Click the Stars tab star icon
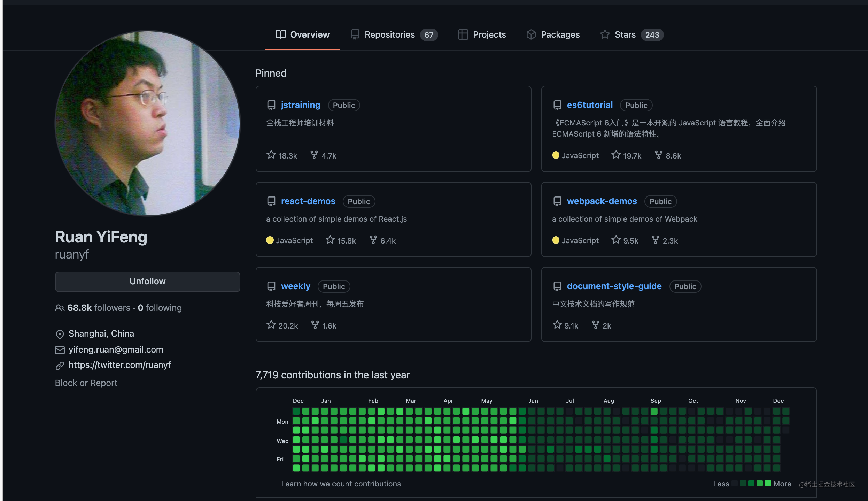This screenshot has width=868, height=501. pyautogui.click(x=605, y=34)
